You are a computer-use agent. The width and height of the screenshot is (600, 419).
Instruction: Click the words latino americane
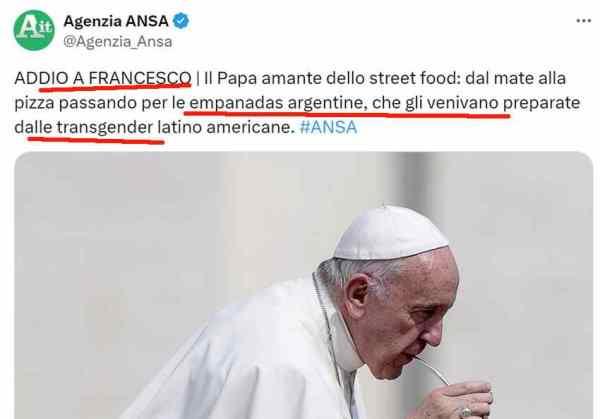226,127
